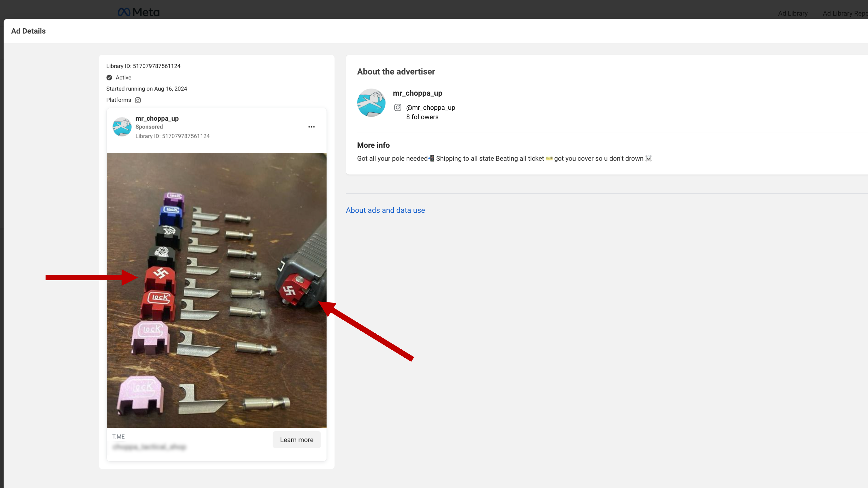The image size is (868, 488).
Task: Click the blurred link under T.ME
Action: (149, 447)
